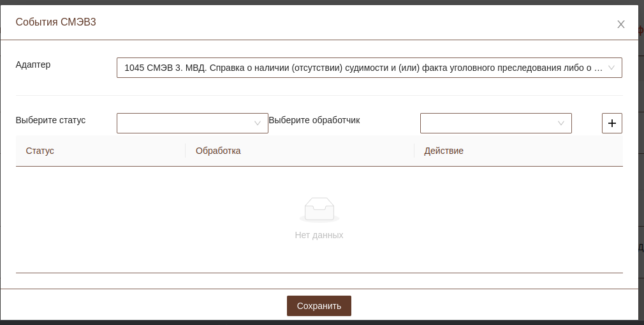This screenshot has height=325, width=644.
Task: Click the Обработка column header
Action: click(x=218, y=151)
